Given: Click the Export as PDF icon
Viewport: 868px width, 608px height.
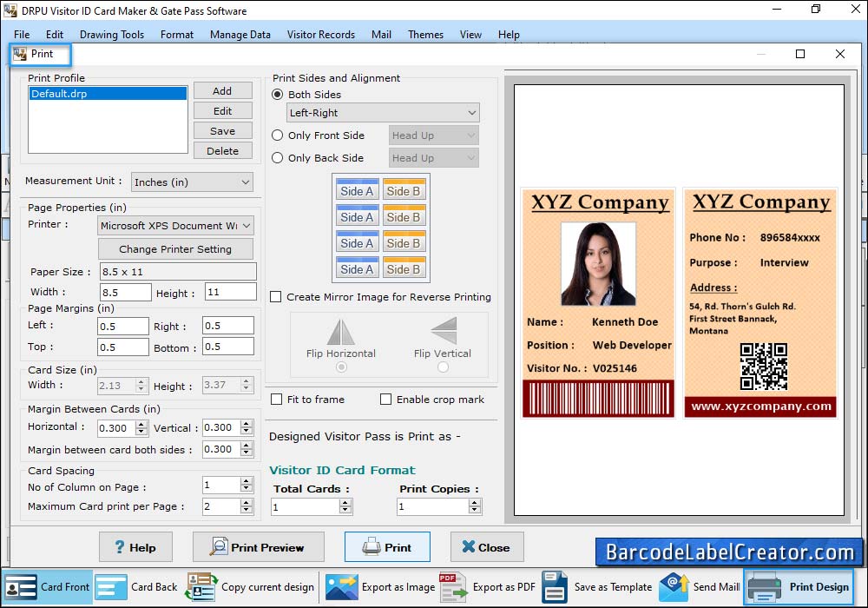Looking at the screenshot, I should coord(453,587).
